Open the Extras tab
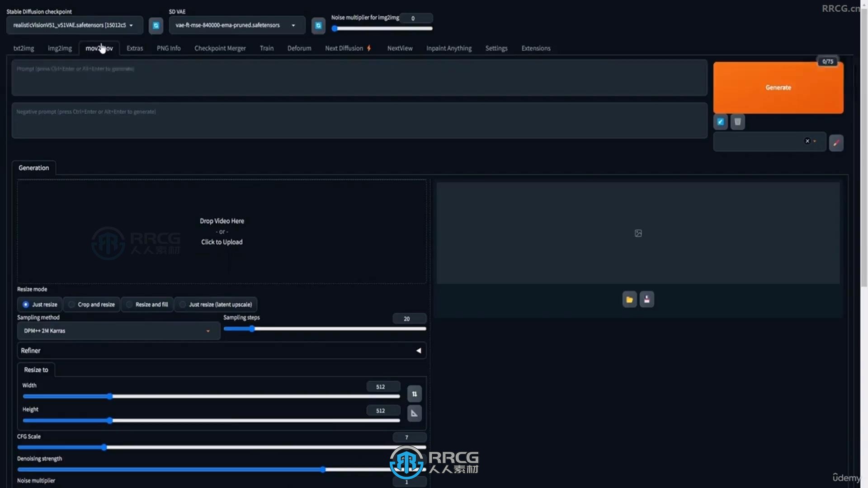The width and height of the screenshot is (868, 488). pyautogui.click(x=135, y=48)
